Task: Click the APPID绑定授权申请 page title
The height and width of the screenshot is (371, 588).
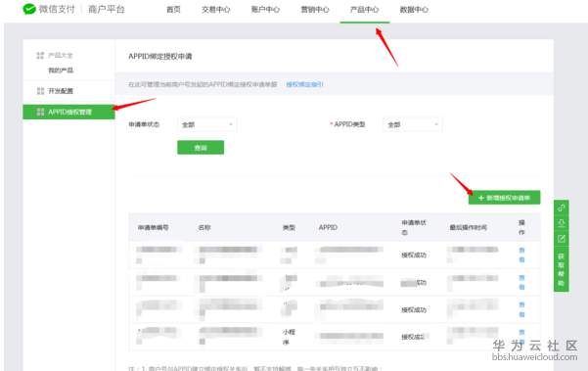Action: (160, 56)
